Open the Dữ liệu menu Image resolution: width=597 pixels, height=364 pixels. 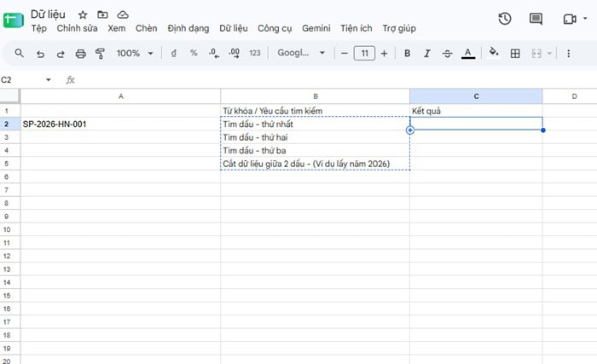pos(234,28)
